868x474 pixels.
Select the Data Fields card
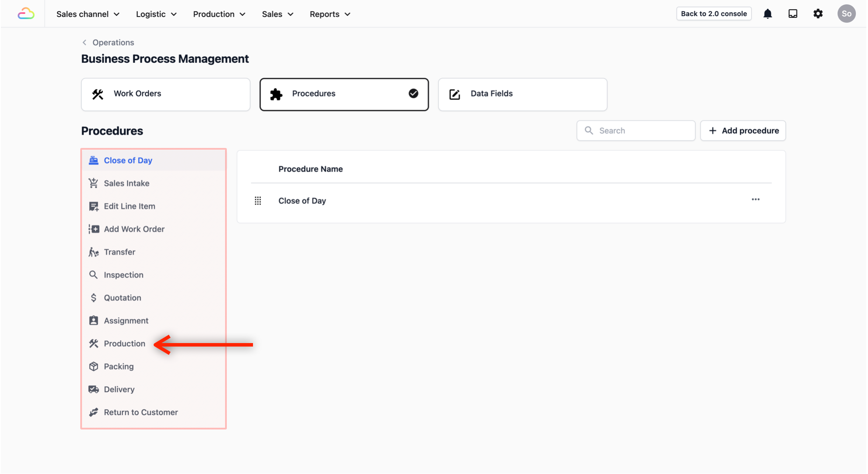coord(522,94)
